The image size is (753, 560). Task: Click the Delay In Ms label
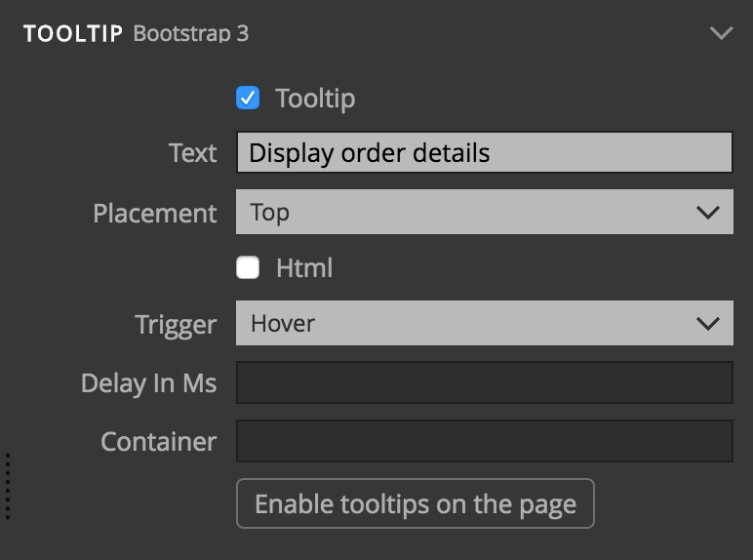[x=149, y=383]
